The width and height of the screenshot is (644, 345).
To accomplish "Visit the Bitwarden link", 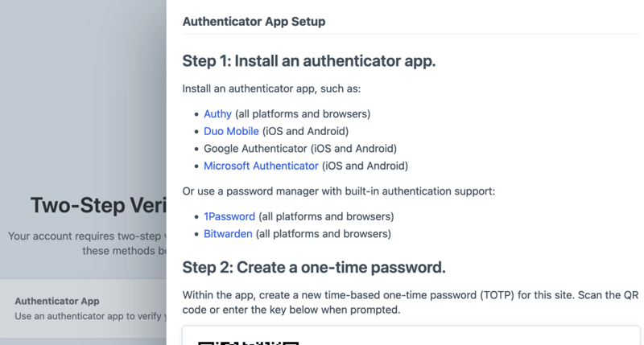I will coord(228,234).
